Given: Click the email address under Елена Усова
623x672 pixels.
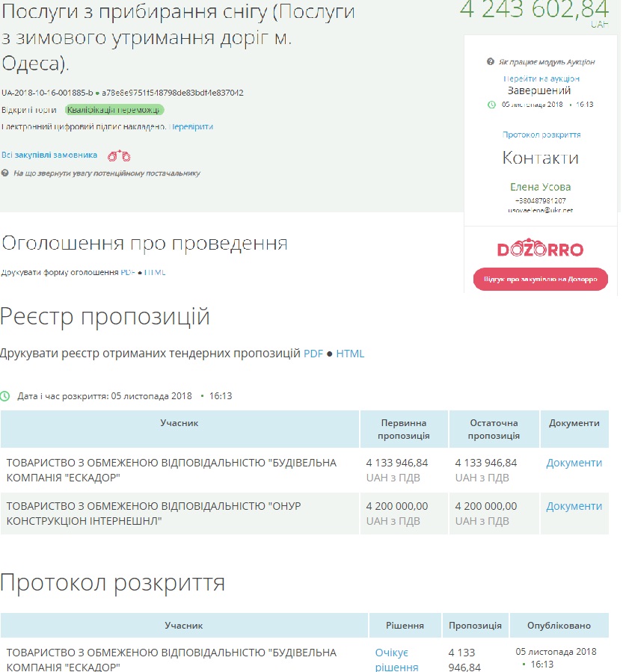Looking at the screenshot, I should click(540, 211).
